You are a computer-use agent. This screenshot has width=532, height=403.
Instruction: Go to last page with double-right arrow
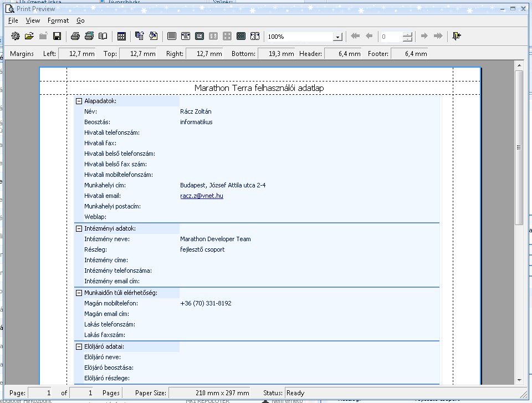(438, 36)
